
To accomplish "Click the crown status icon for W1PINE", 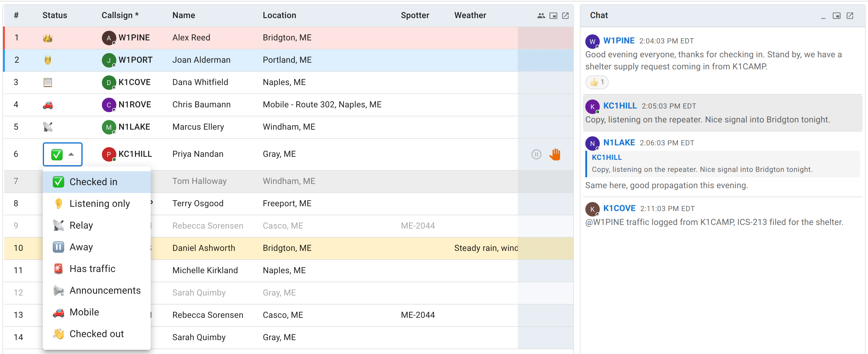I will click(x=48, y=38).
